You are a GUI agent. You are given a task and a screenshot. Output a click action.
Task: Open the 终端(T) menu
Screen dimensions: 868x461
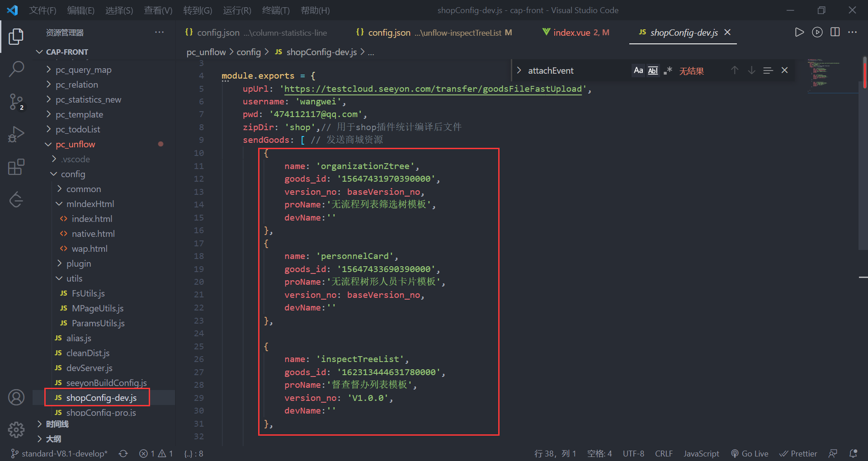tap(276, 10)
